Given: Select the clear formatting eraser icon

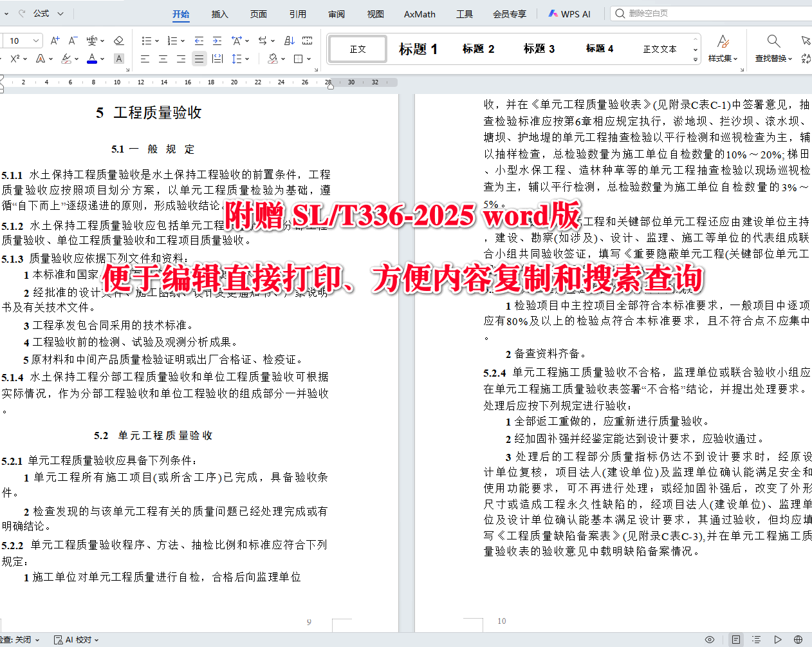Looking at the screenshot, I should tap(118, 40).
